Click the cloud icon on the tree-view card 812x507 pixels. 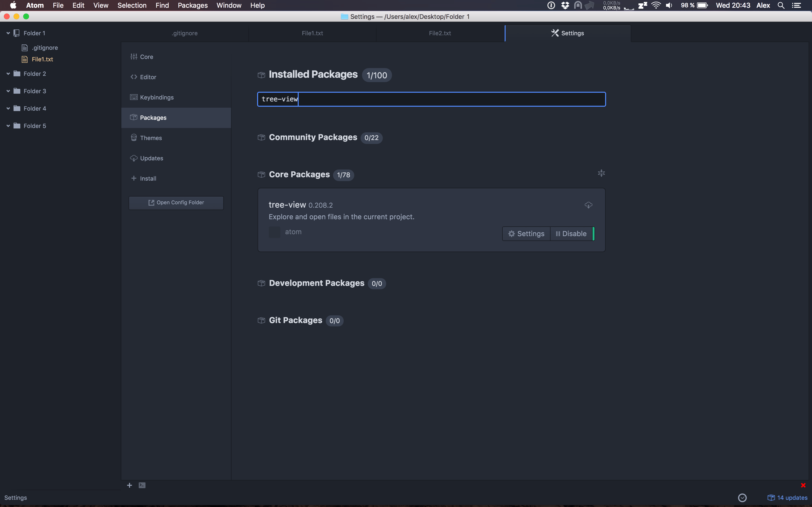pyautogui.click(x=588, y=205)
